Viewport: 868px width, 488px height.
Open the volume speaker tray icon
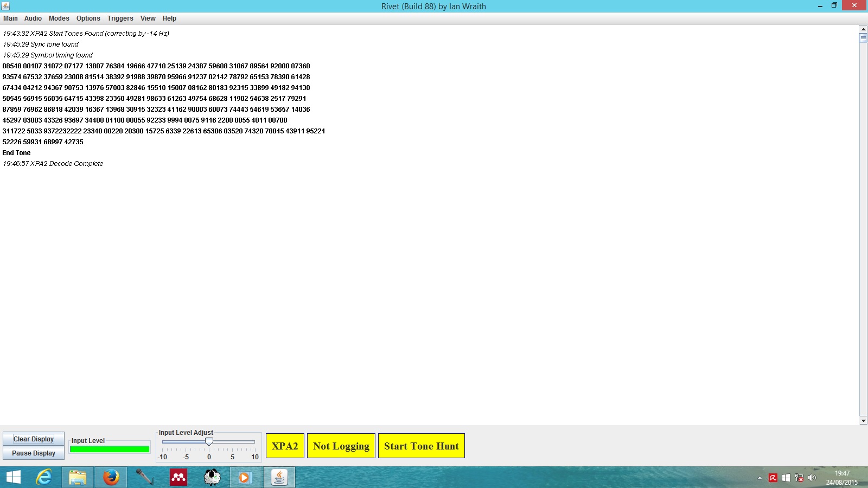[x=812, y=478]
